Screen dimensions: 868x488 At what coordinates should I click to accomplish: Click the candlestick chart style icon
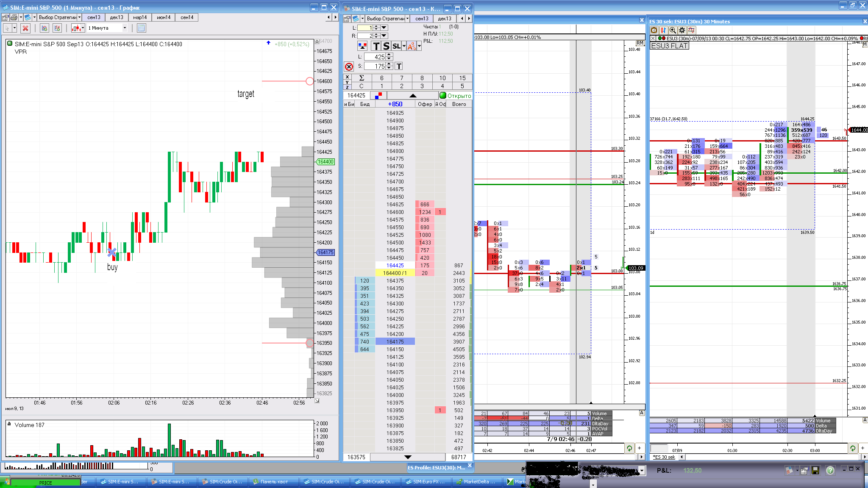76,28
